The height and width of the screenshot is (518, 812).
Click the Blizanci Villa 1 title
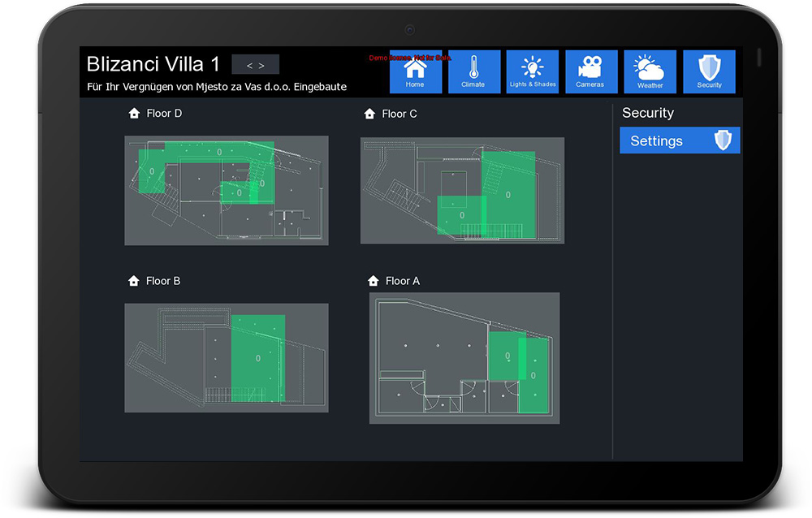click(153, 64)
